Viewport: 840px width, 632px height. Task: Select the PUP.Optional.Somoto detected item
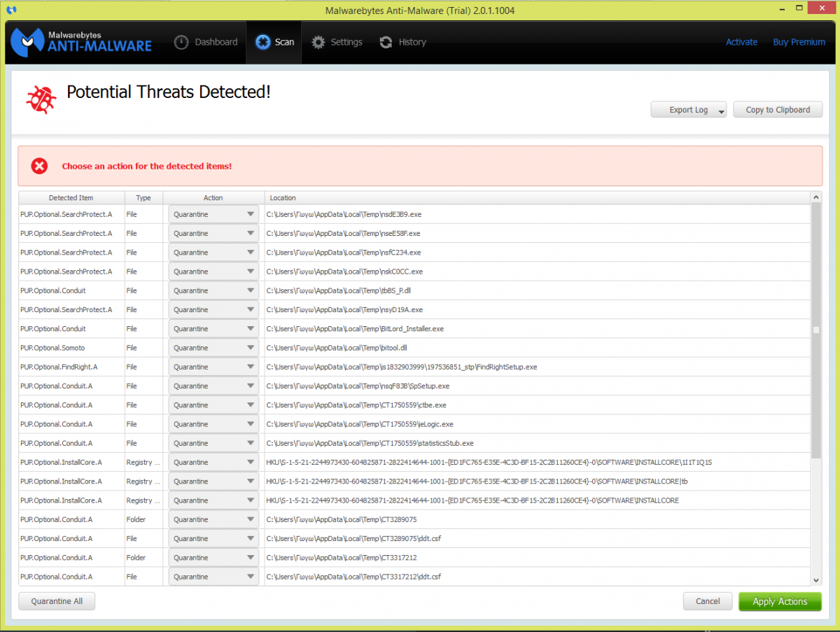[x=52, y=348]
